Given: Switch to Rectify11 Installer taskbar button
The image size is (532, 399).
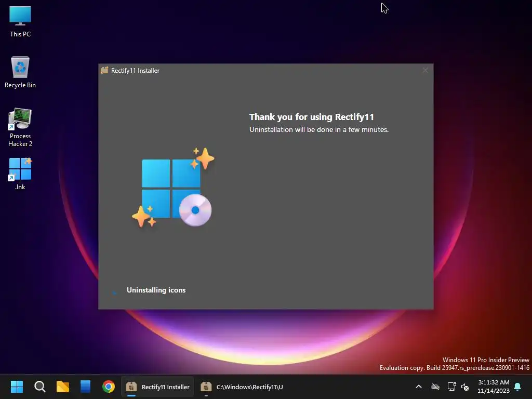Looking at the screenshot, I should [157, 387].
